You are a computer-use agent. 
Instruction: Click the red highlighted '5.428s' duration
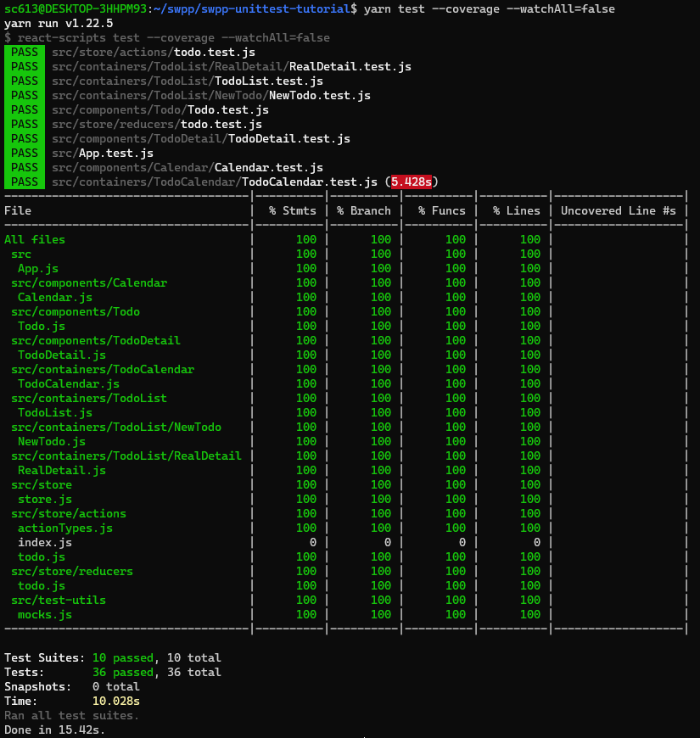coord(411,182)
